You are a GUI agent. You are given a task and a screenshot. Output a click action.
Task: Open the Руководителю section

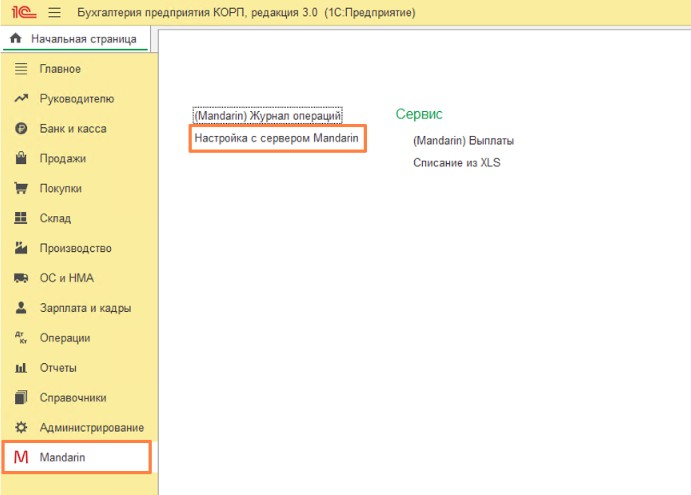point(79,98)
